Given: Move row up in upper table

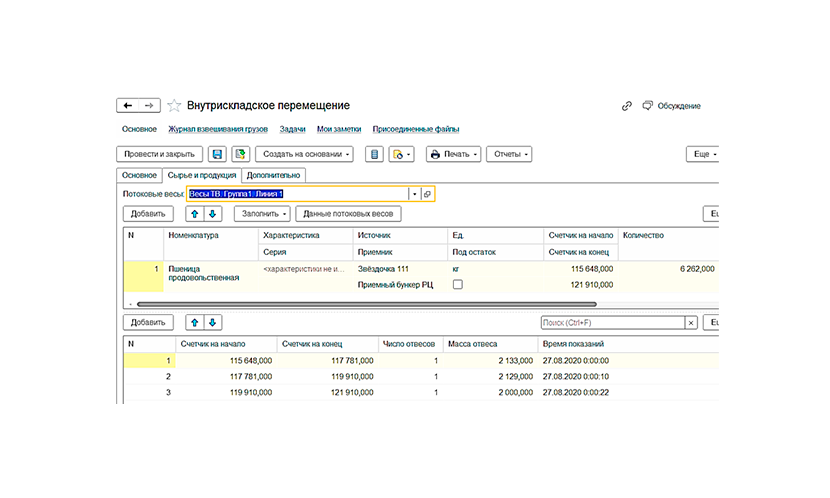Looking at the screenshot, I should click(x=194, y=214).
